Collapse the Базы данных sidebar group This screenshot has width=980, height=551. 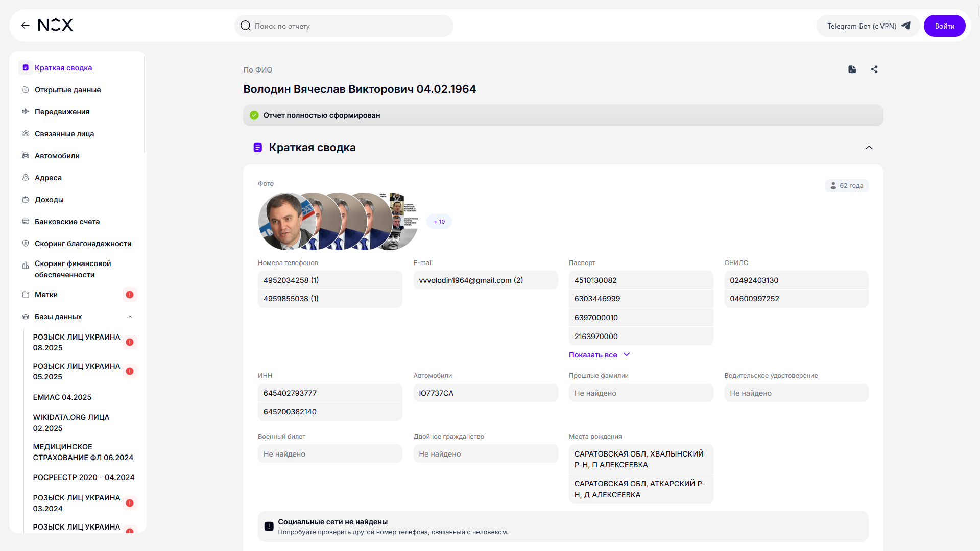click(x=130, y=317)
